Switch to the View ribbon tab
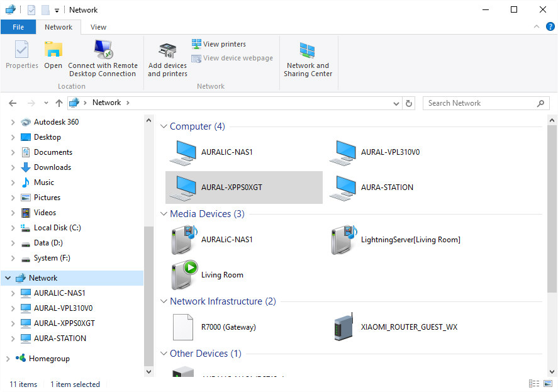The height and width of the screenshot is (392, 558). [x=98, y=27]
